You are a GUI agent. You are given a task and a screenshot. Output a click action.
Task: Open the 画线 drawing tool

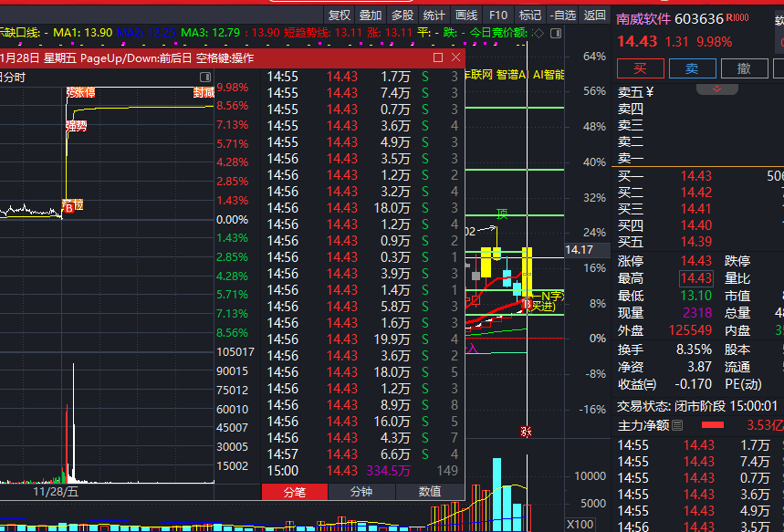[466, 16]
